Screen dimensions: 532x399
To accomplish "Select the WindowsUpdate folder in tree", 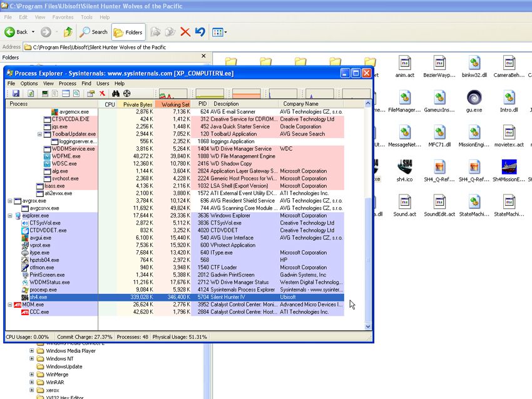I will click(64, 366).
